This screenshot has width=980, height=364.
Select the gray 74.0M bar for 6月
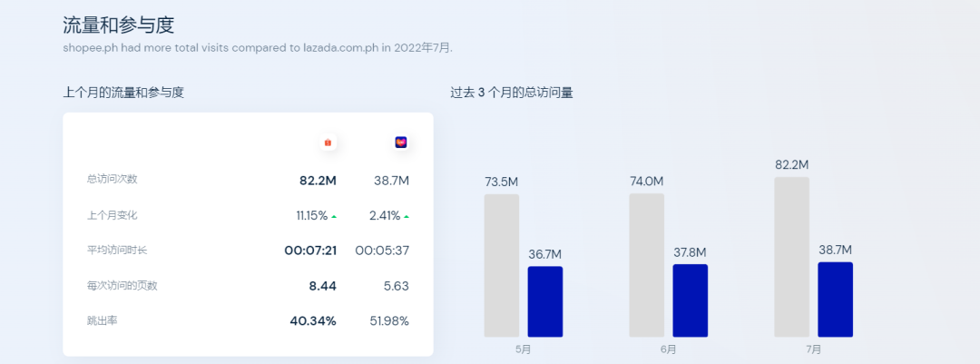click(x=646, y=265)
